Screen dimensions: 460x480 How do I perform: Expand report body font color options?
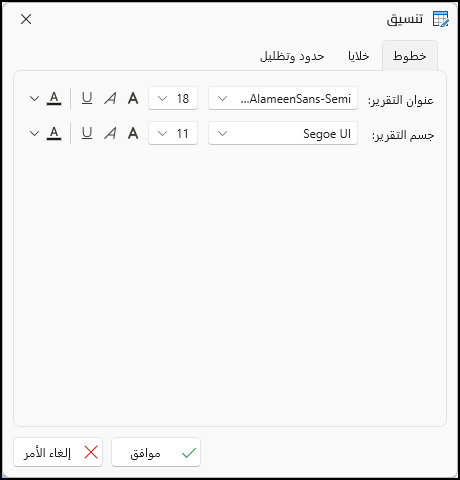click(x=34, y=133)
